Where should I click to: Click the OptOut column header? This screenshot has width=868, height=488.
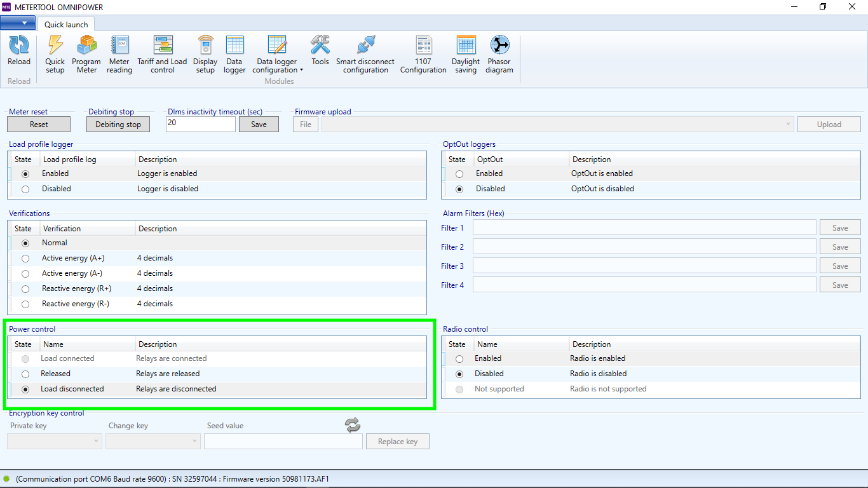click(x=522, y=159)
